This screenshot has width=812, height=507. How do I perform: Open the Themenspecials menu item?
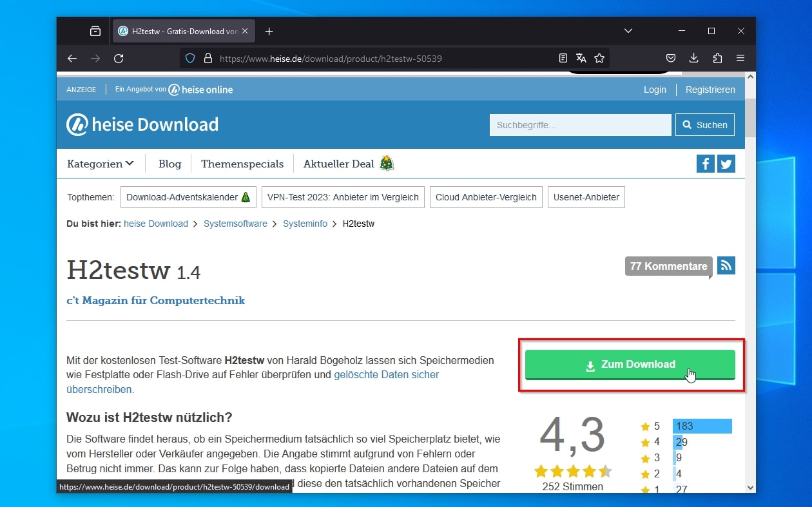pos(242,164)
